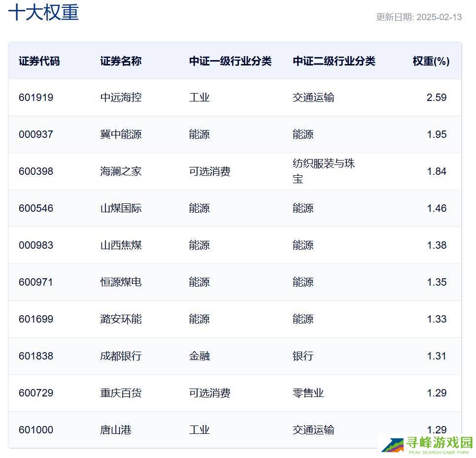Select the 证券名称 column header
The width and height of the screenshot is (476, 458).
[x=121, y=61]
